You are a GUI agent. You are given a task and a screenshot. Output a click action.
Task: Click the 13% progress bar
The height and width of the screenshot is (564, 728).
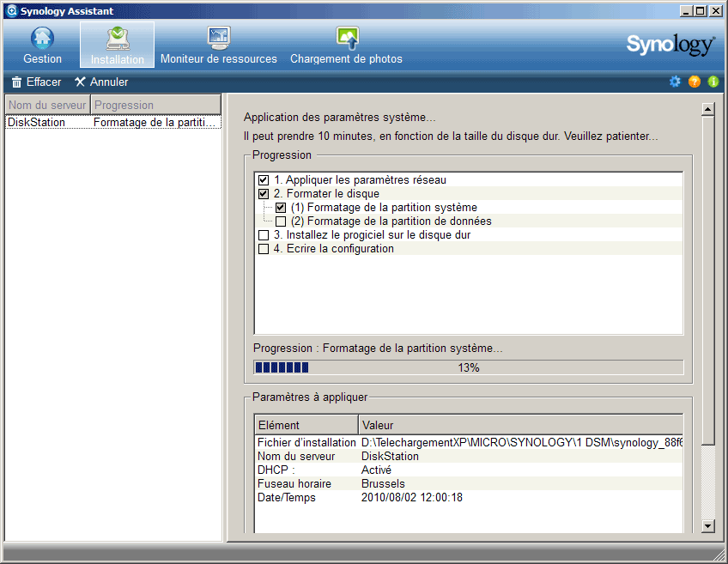[469, 367]
